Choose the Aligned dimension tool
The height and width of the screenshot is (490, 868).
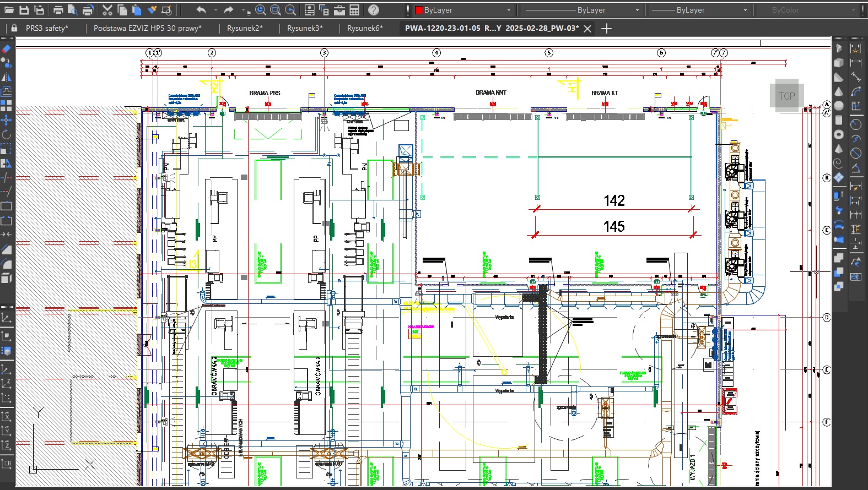[x=856, y=77]
